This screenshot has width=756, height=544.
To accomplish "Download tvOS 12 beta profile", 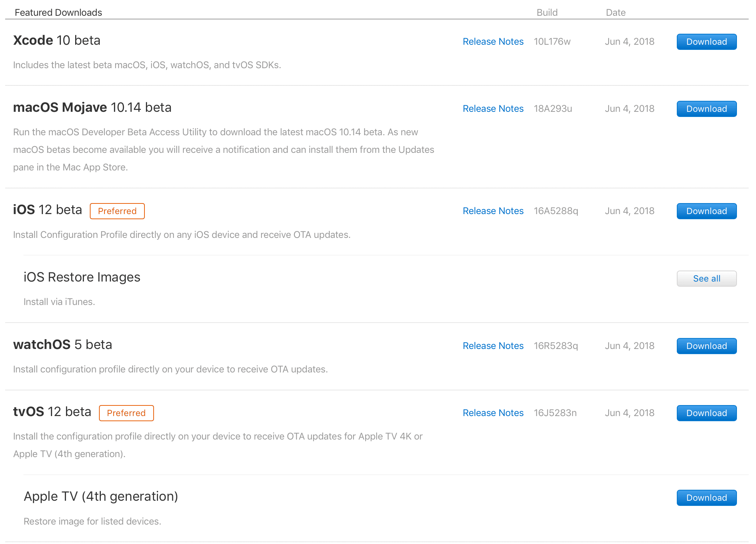I will pos(707,413).
